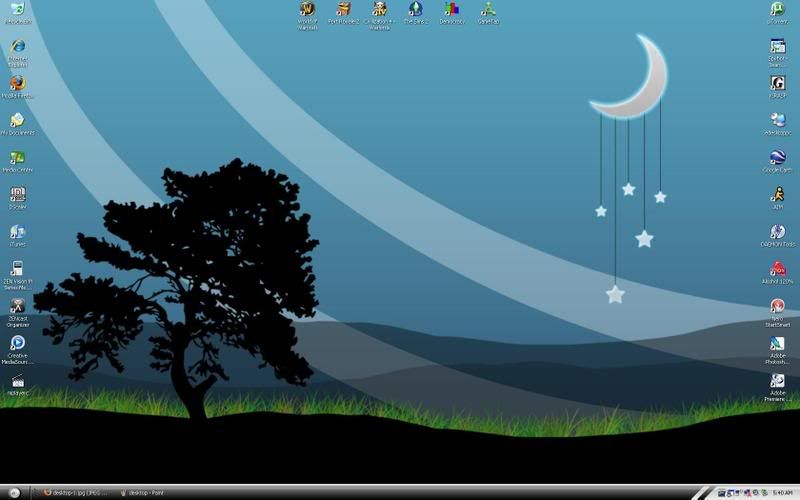Viewport: 800px width, 500px height.
Task: Click the system tray clock
Action: point(783,492)
